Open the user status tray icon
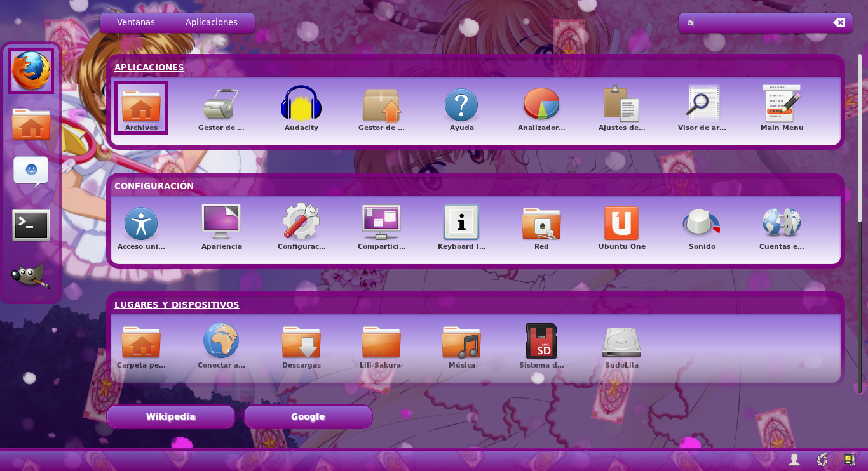The width and height of the screenshot is (868, 471). point(794,460)
